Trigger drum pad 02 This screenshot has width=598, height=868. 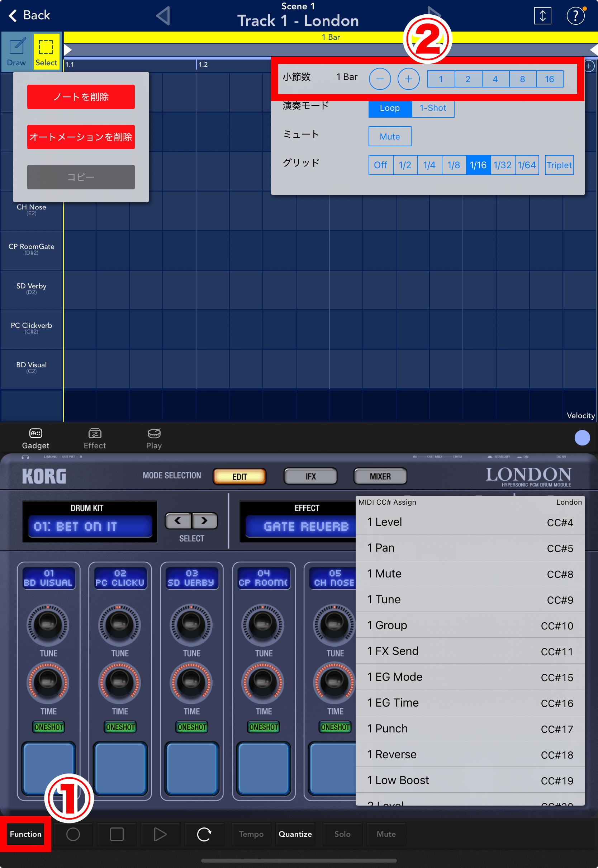(120, 769)
